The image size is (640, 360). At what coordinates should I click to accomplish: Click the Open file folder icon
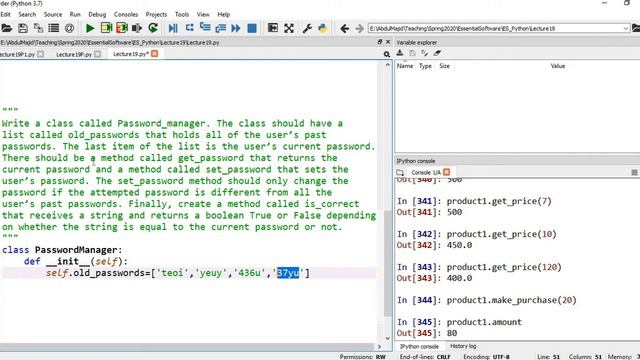point(7,28)
